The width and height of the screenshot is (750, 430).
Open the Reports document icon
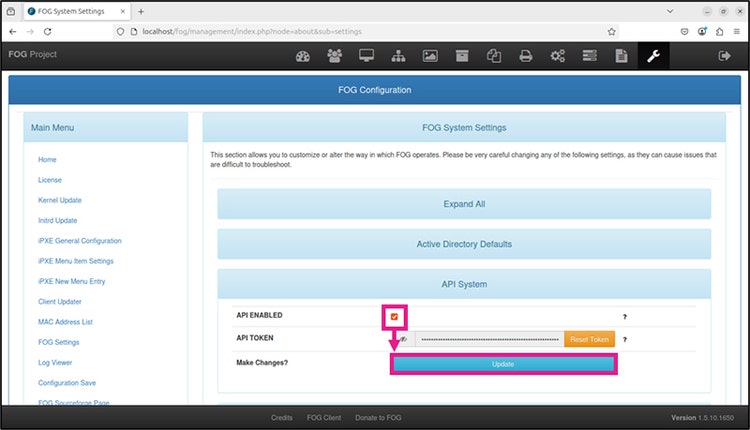click(621, 56)
